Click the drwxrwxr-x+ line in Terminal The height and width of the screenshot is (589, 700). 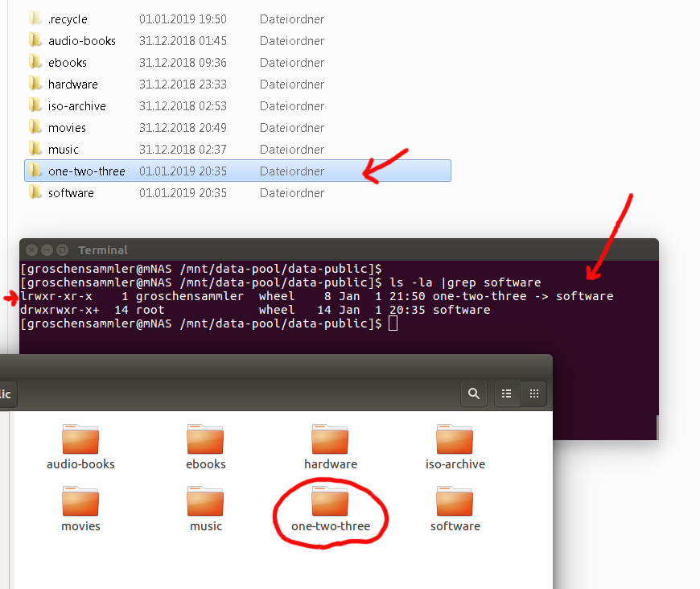[x=255, y=310]
